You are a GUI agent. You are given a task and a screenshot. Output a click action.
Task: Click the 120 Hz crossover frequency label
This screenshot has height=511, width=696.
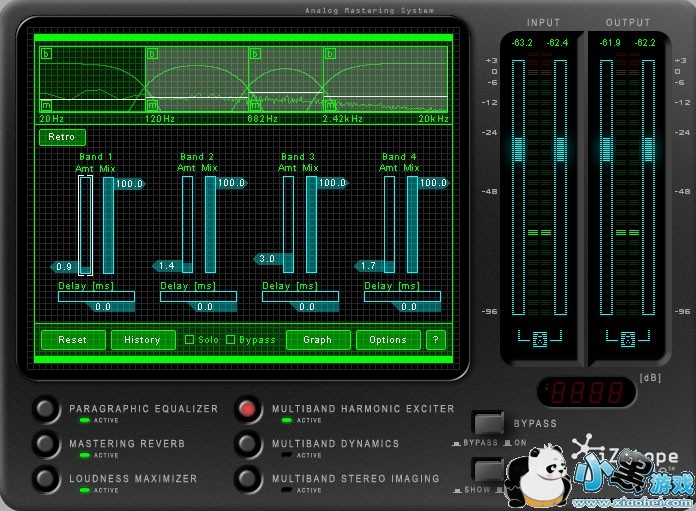click(160, 119)
